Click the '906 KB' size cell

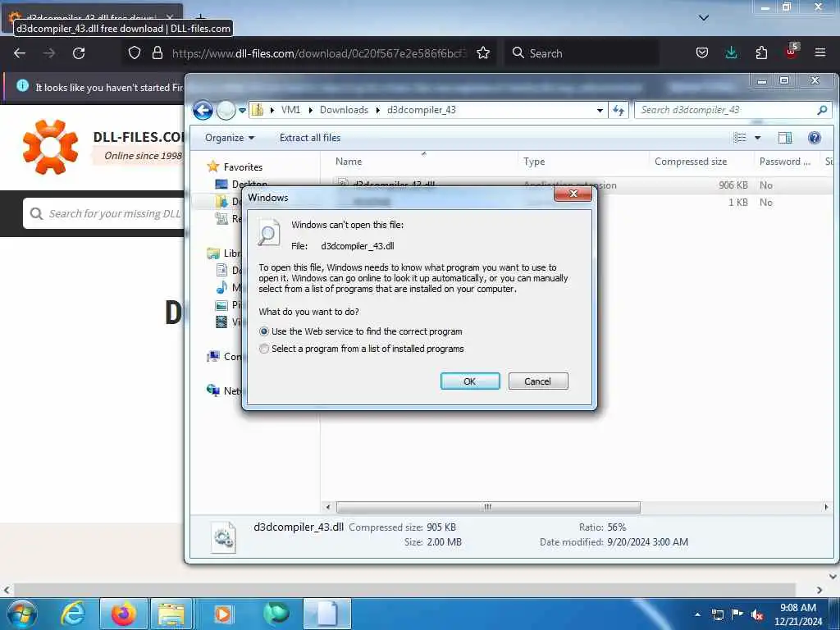point(733,185)
